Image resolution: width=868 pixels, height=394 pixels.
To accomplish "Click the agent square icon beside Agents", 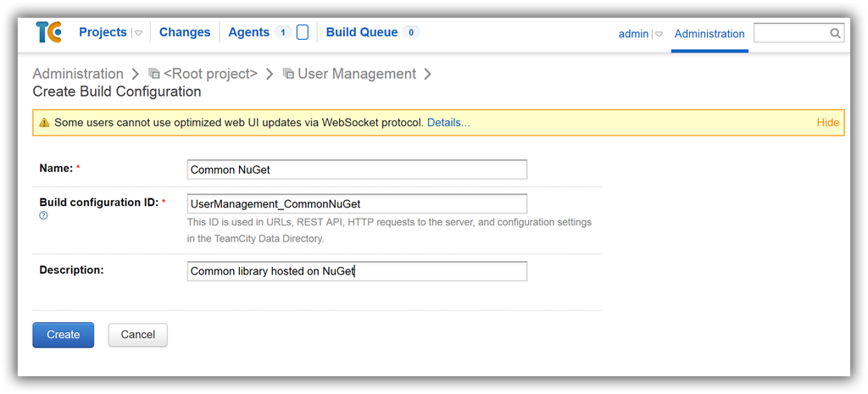I will click(x=303, y=33).
